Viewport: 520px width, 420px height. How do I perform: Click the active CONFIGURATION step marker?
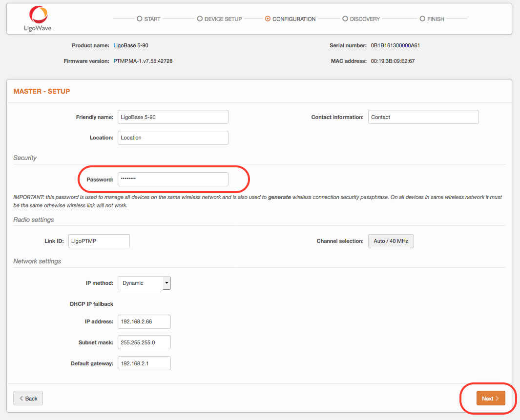[x=268, y=19]
